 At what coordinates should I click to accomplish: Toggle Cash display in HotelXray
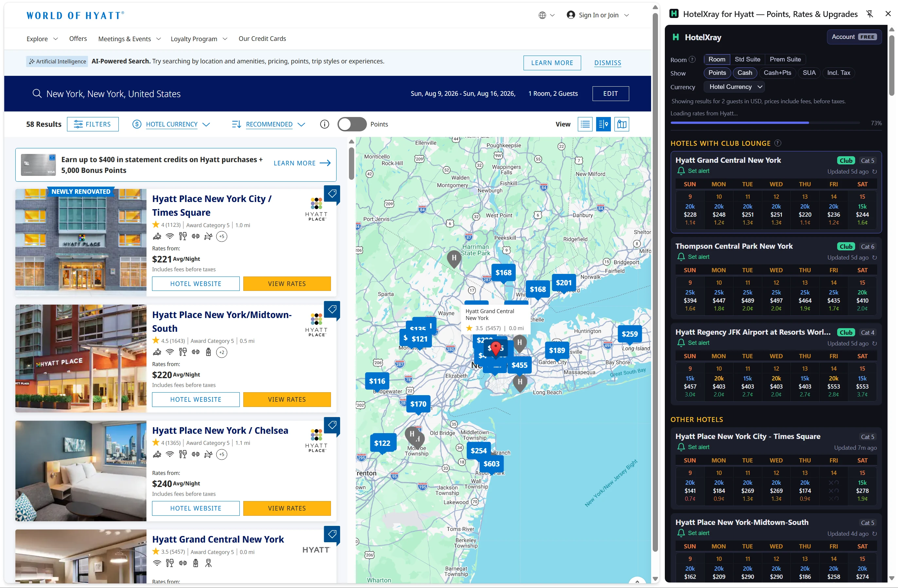point(744,73)
